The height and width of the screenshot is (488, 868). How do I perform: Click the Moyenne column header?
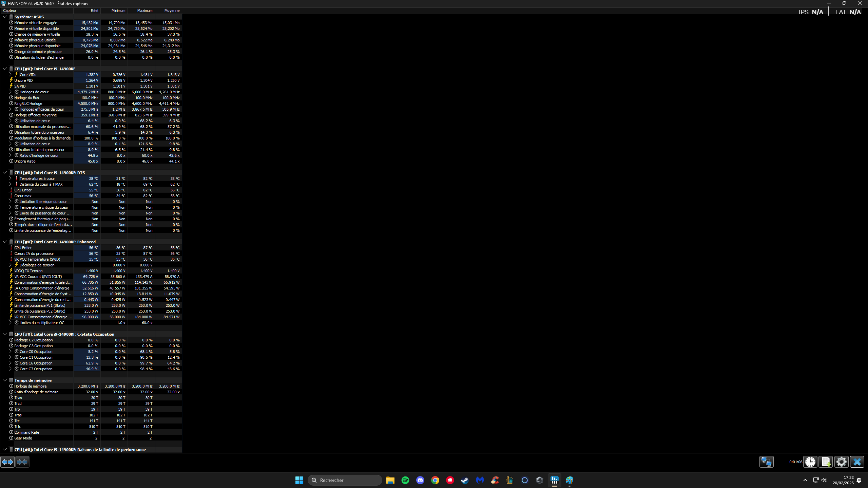(x=172, y=11)
